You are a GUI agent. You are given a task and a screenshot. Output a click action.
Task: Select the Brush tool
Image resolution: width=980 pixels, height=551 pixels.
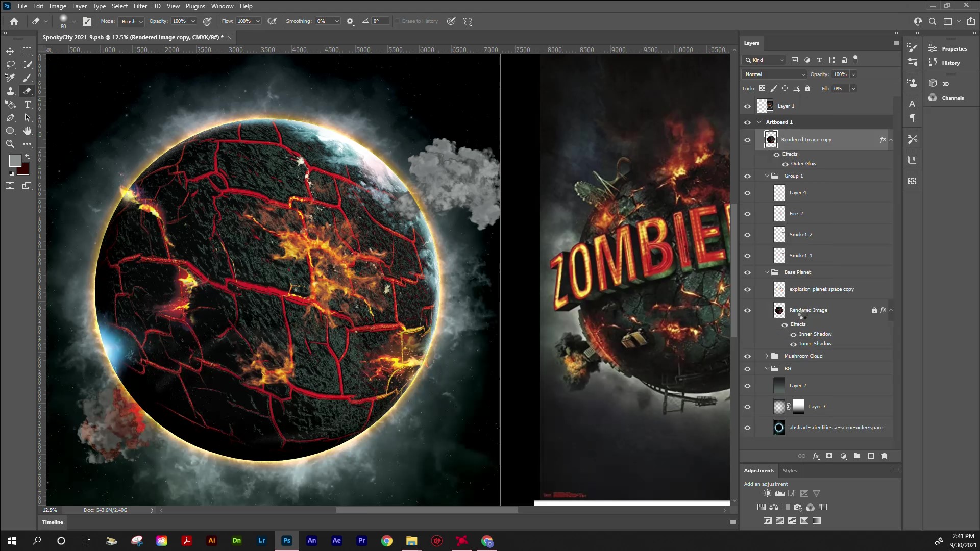(27, 78)
